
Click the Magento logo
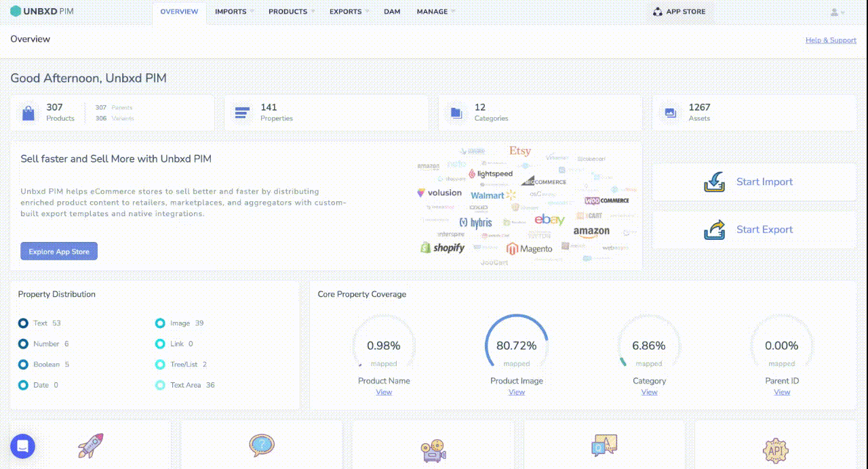pos(530,249)
